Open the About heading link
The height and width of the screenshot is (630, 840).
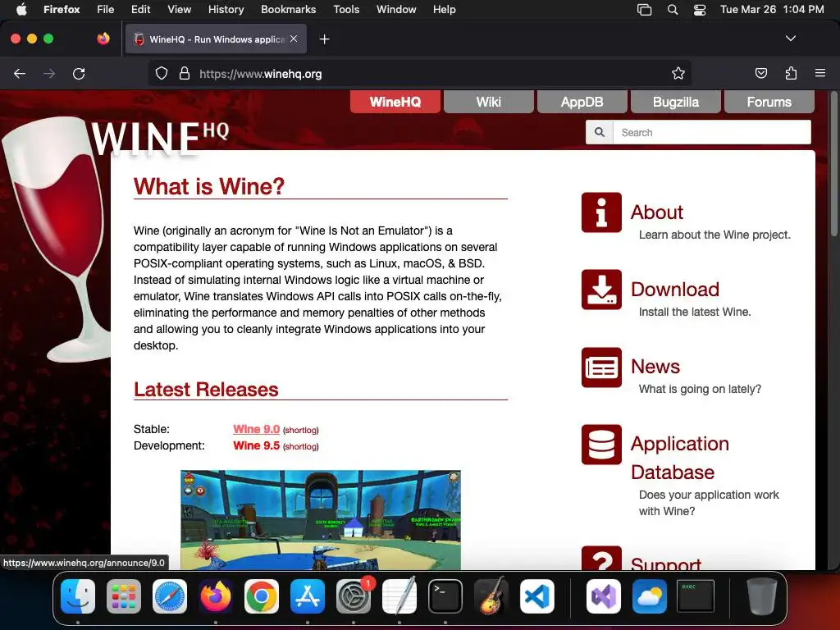[657, 212]
